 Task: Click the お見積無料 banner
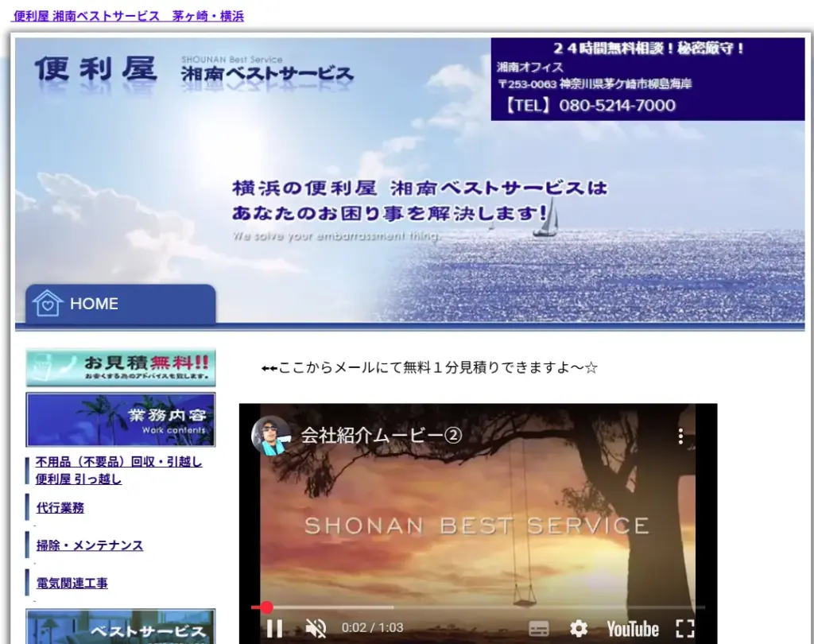120,367
